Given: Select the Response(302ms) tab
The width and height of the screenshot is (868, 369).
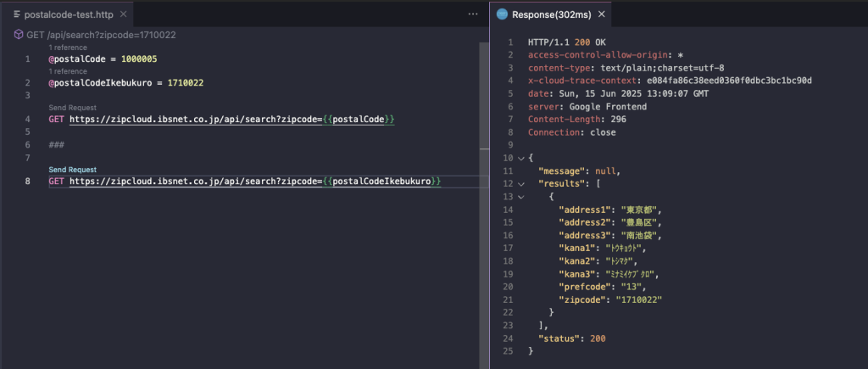Looking at the screenshot, I should pyautogui.click(x=551, y=14).
